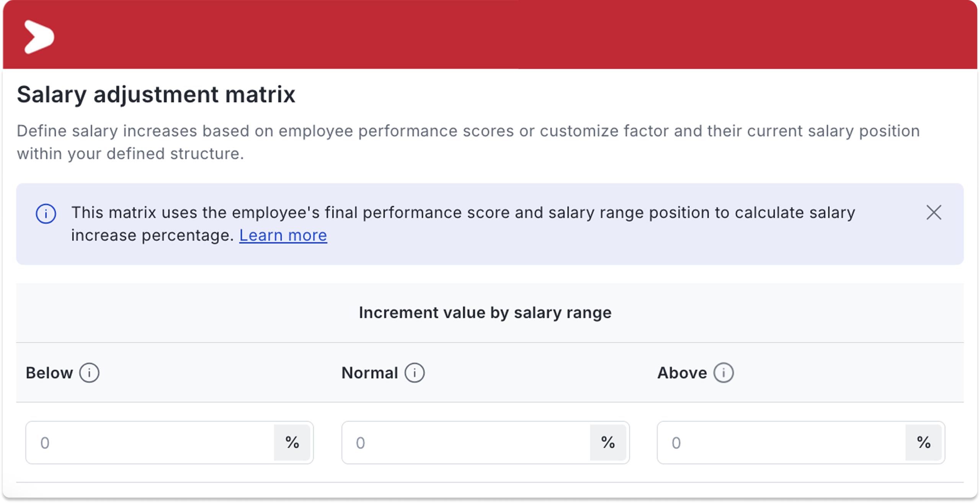
Task: Click the description paragraph under the heading
Action: click(468, 142)
